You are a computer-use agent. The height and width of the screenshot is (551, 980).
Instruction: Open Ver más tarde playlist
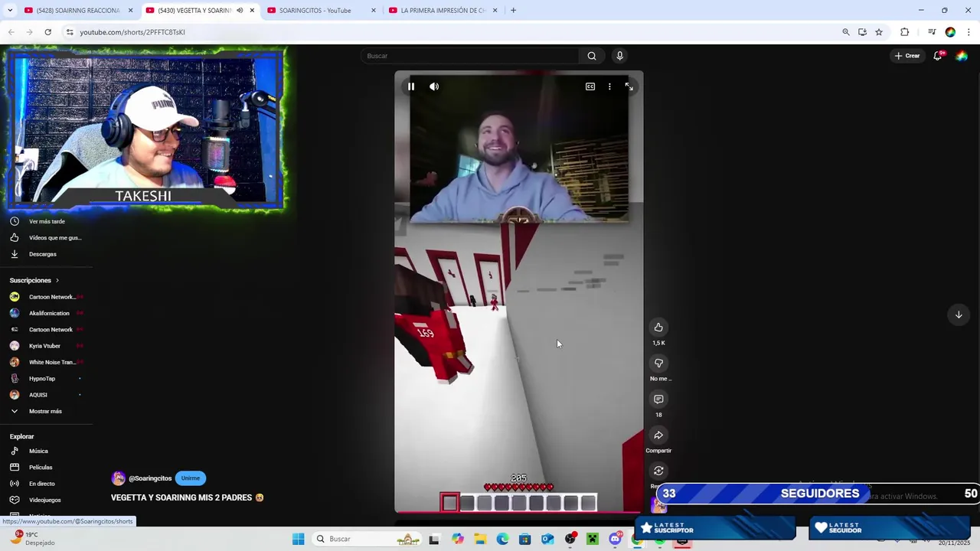(47, 221)
